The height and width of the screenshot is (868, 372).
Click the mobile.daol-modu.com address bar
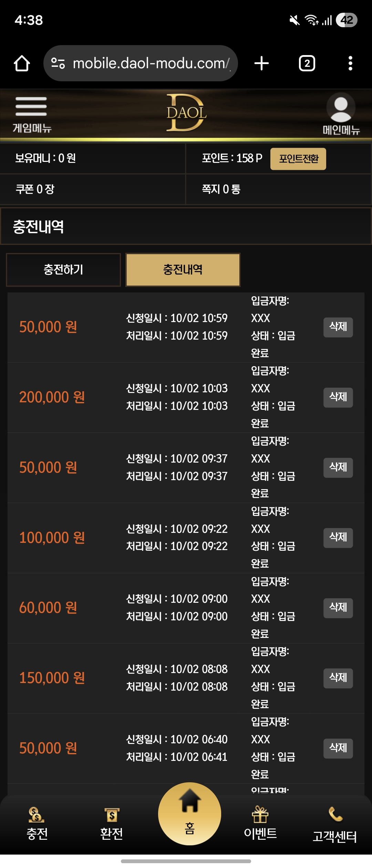[x=151, y=63]
